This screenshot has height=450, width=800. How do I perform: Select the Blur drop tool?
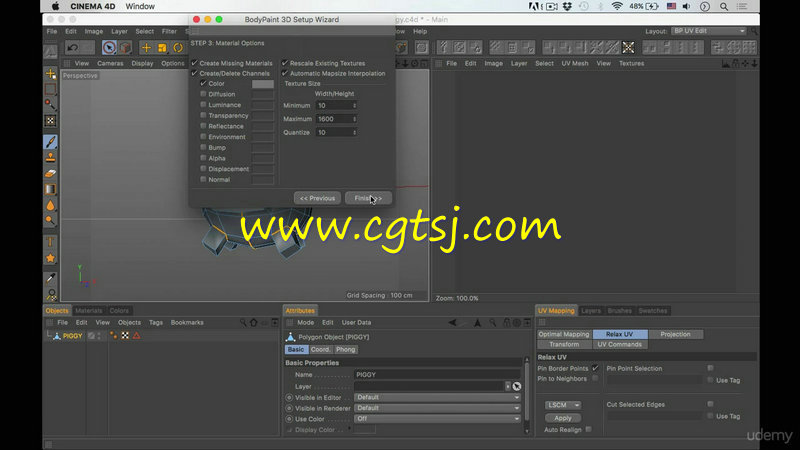pyautogui.click(x=51, y=205)
